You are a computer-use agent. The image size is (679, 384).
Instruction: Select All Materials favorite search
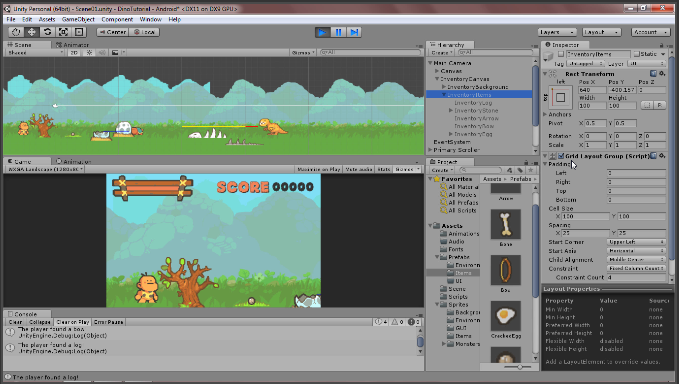(x=459, y=187)
